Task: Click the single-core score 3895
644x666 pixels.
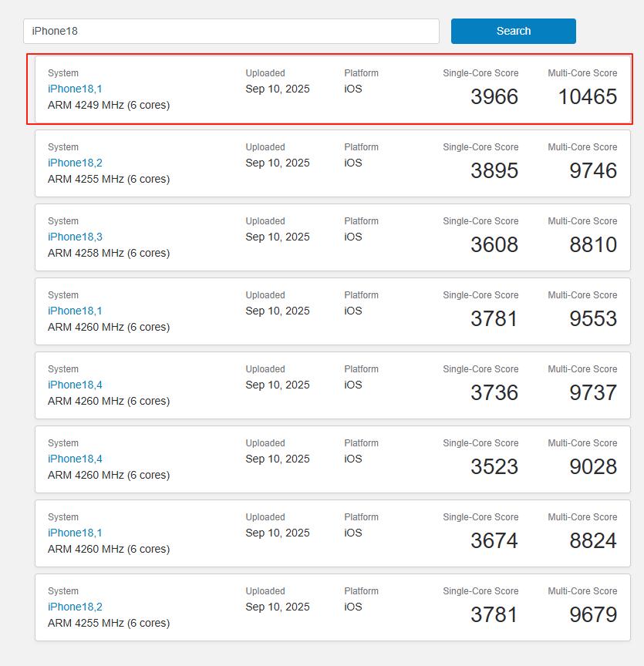Action: tap(494, 171)
